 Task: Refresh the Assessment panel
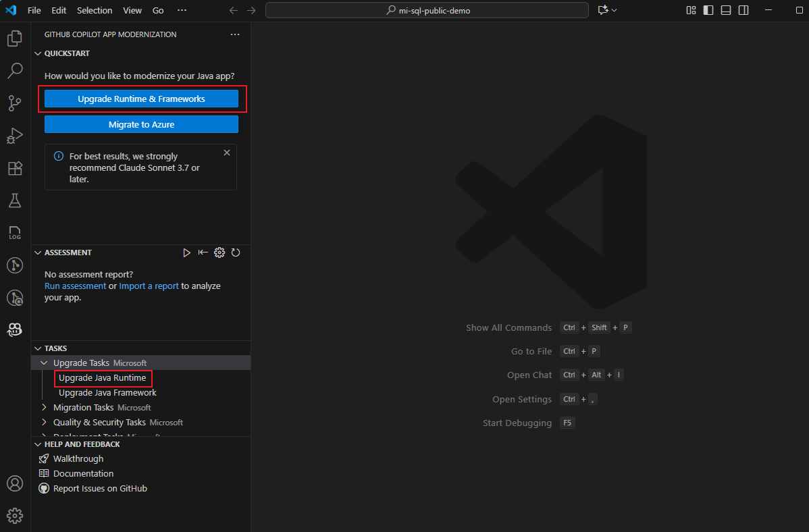(236, 252)
